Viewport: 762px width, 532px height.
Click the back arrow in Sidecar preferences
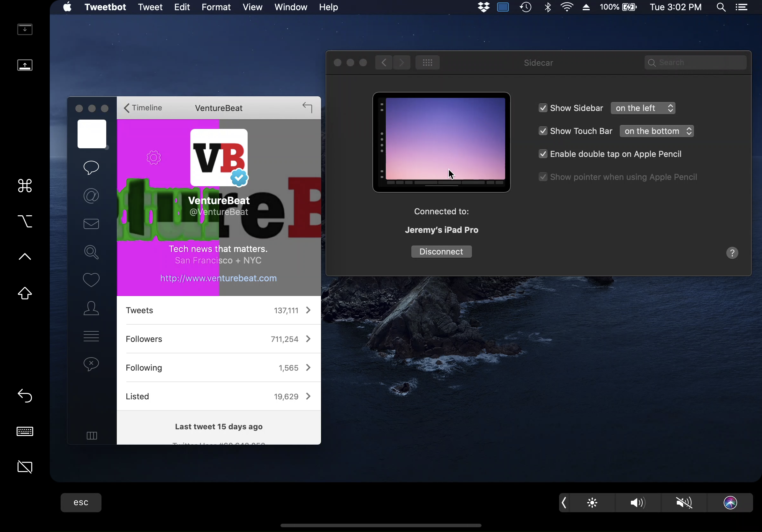[x=384, y=63]
